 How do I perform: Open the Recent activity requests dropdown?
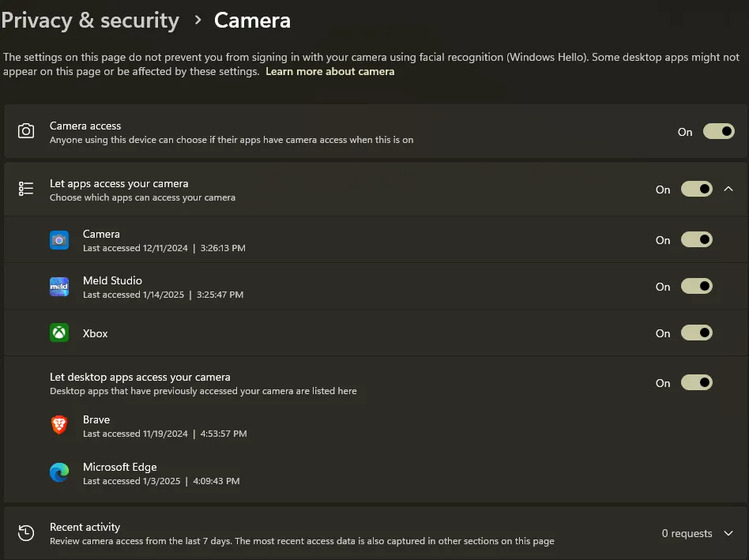(729, 532)
